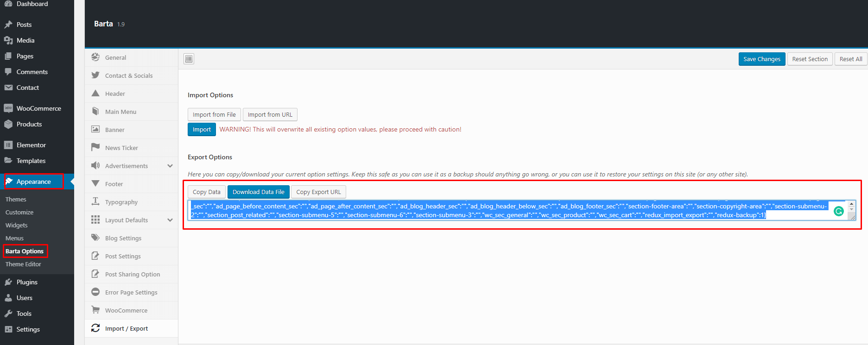Expand the Advertisements section chevron
Image resolution: width=868 pixels, height=345 pixels.
(x=170, y=166)
